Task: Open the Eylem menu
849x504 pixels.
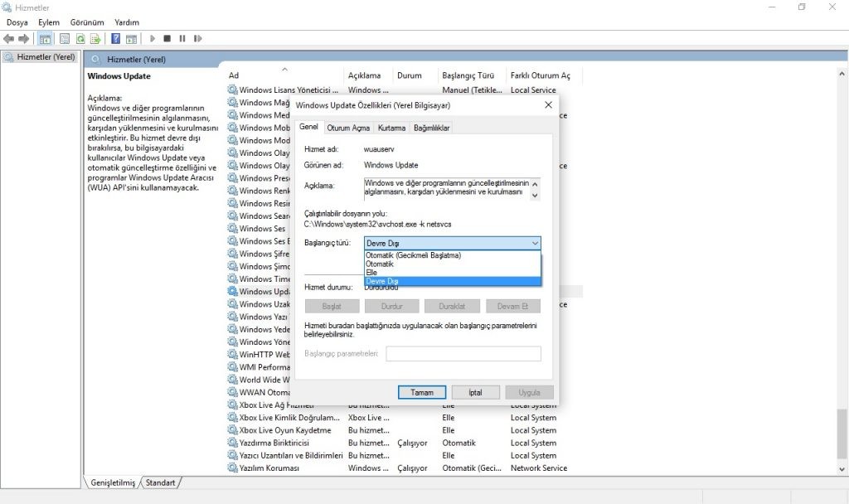Action: click(49, 22)
